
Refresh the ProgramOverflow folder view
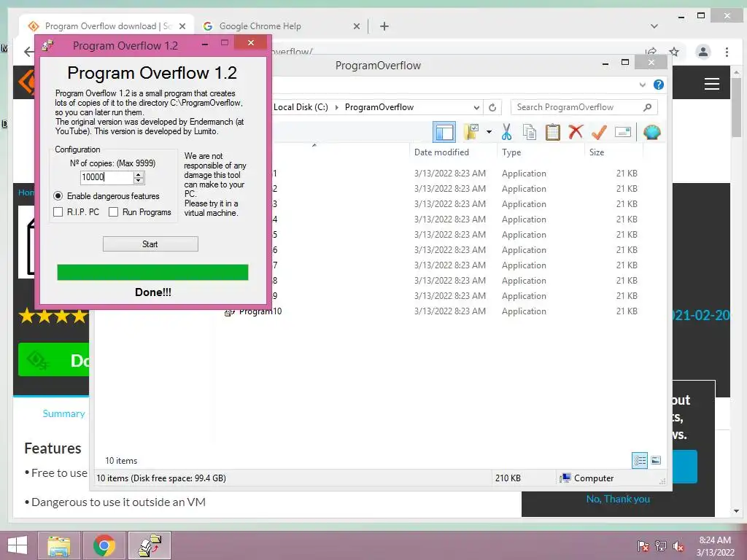(492, 107)
